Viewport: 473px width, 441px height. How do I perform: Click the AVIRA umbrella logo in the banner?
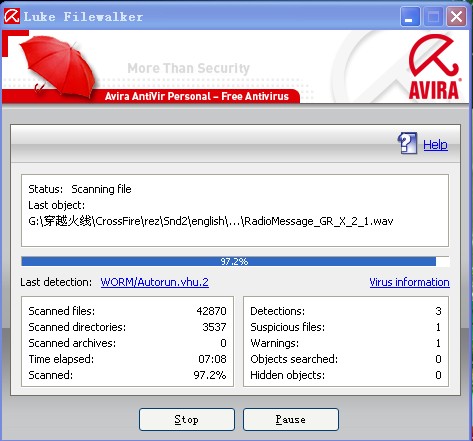(434, 67)
